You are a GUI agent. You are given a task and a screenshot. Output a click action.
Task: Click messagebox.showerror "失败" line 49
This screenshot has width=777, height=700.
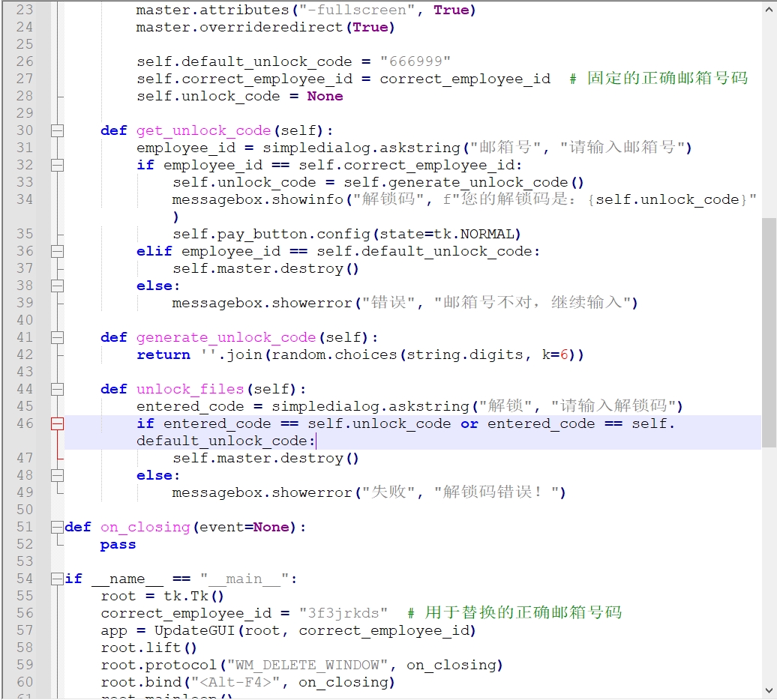369,492
